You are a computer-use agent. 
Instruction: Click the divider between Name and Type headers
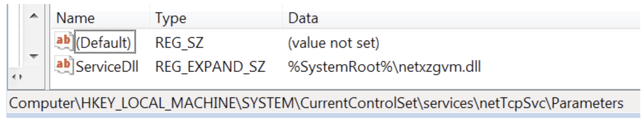click(x=149, y=18)
